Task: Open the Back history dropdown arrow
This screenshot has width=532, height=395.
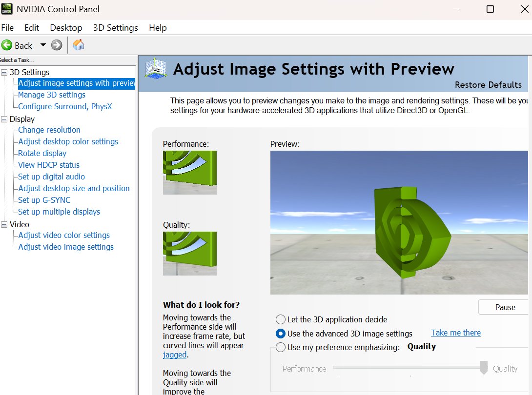Action: tap(43, 45)
